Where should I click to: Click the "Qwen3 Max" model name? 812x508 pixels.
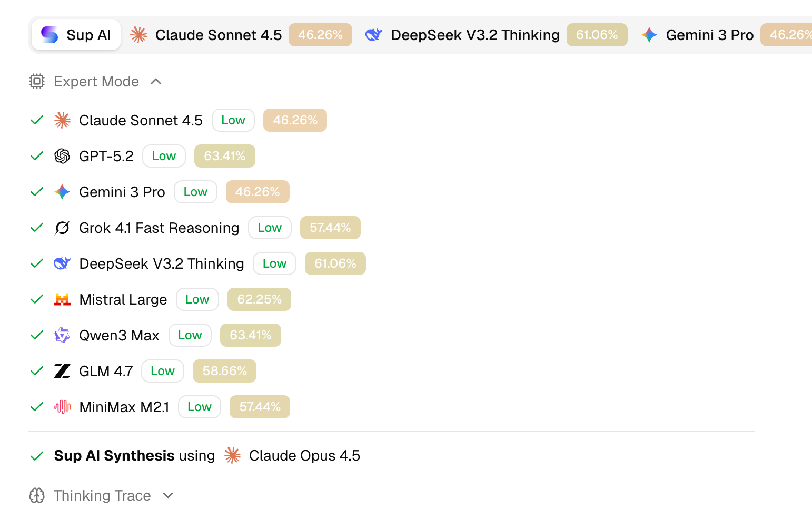tap(119, 335)
